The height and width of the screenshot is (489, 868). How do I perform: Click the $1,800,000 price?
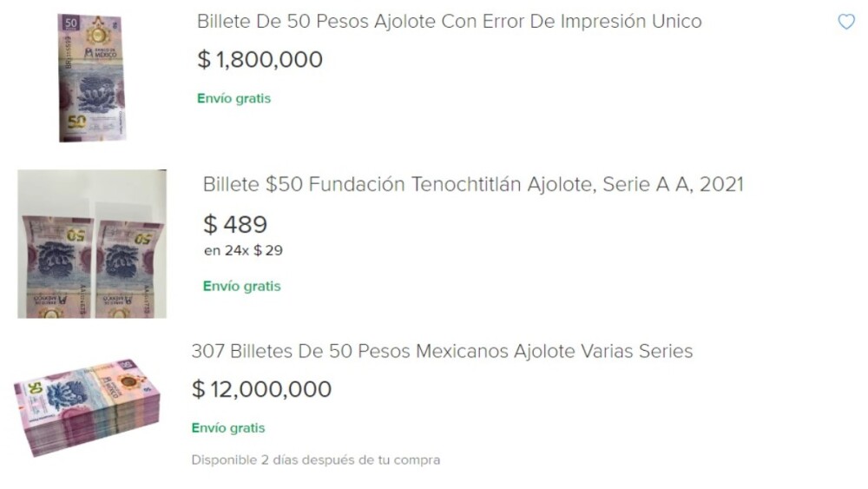click(x=260, y=60)
